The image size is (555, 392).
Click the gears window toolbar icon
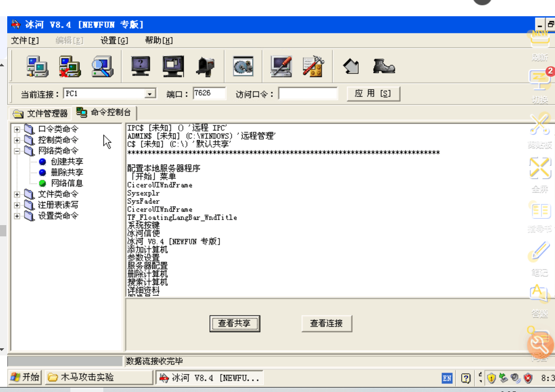[243, 67]
